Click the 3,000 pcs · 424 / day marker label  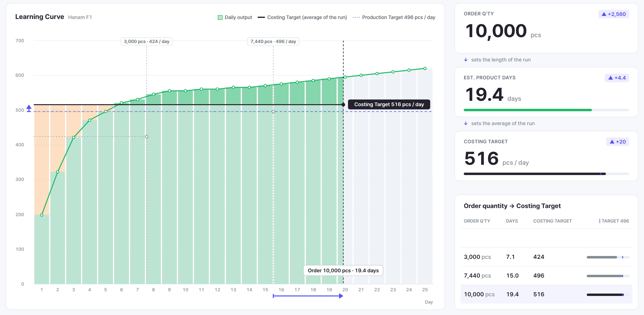(146, 41)
